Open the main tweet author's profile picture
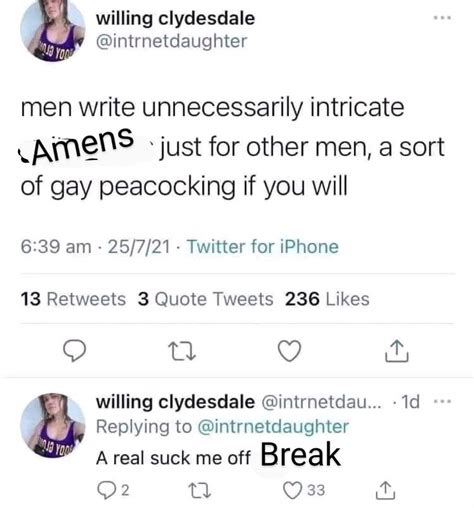Viewport: 474px width, 508px height. point(53,29)
